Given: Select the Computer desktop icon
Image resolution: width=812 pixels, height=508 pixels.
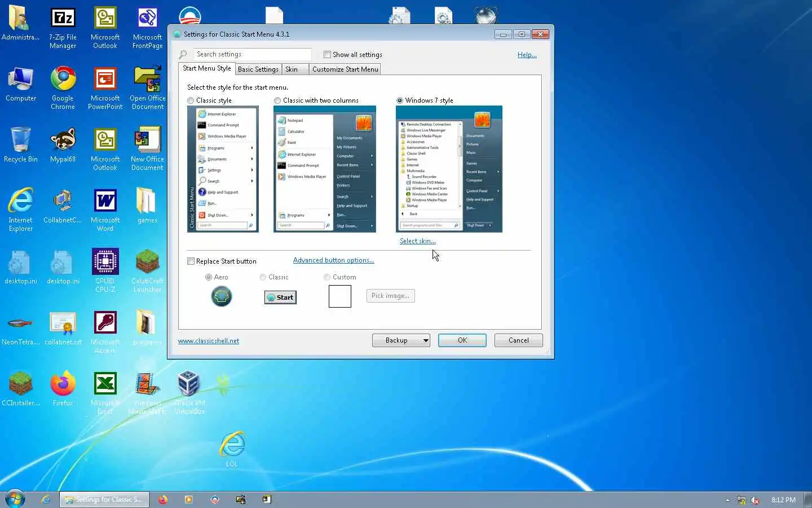Looking at the screenshot, I should coord(21,85).
